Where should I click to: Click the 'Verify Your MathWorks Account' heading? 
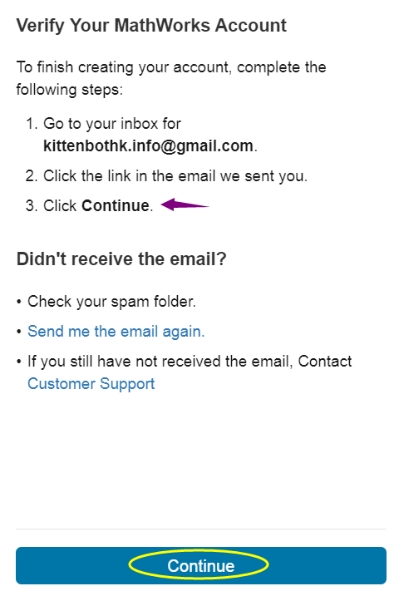(x=151, y=26)
